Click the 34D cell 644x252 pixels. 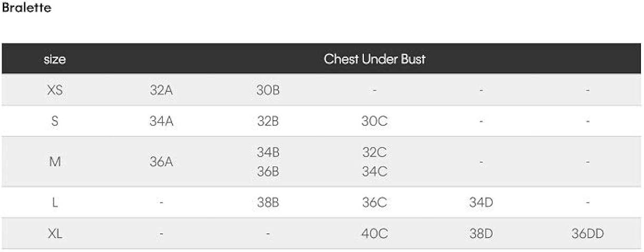481,203
